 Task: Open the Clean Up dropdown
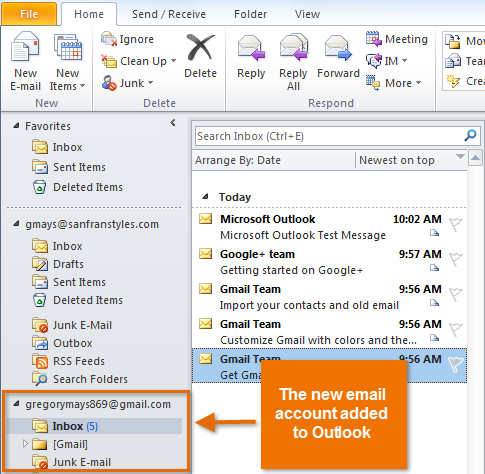139,61
